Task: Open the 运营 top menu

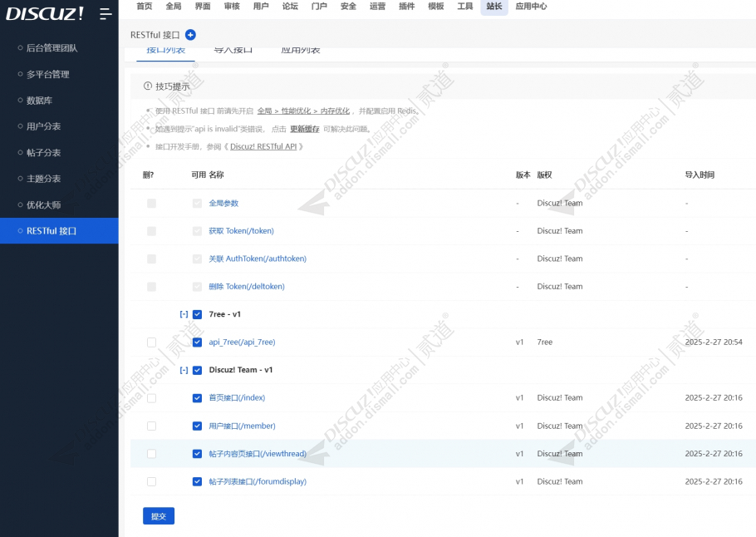Action: click(377, 7)
